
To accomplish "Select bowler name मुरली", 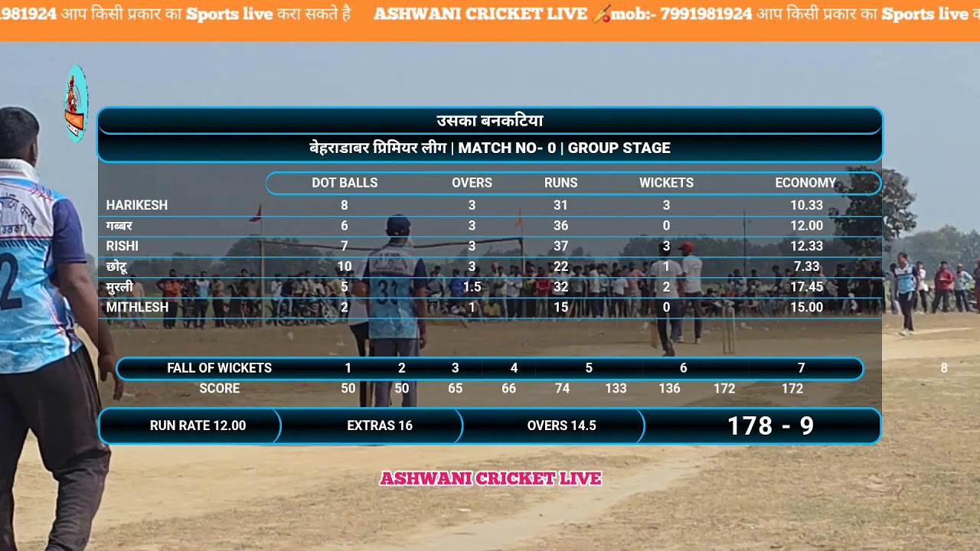I will (x=119, y=287).
